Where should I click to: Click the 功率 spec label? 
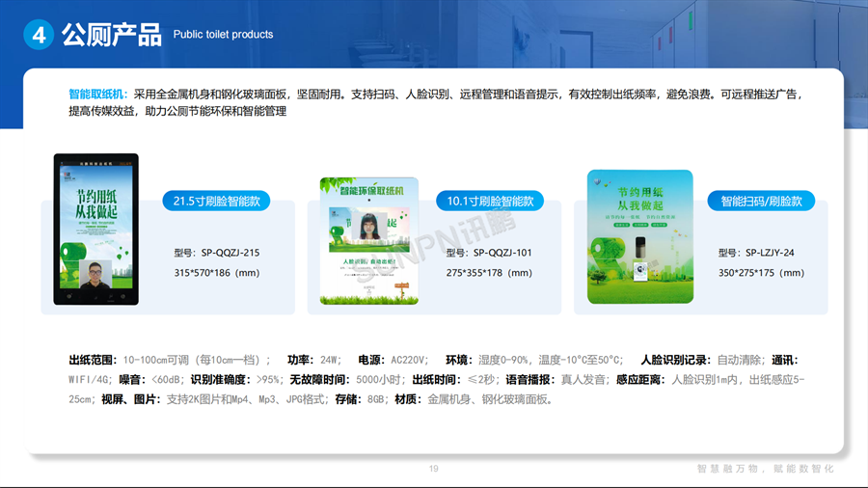click(x=302, y=360)
